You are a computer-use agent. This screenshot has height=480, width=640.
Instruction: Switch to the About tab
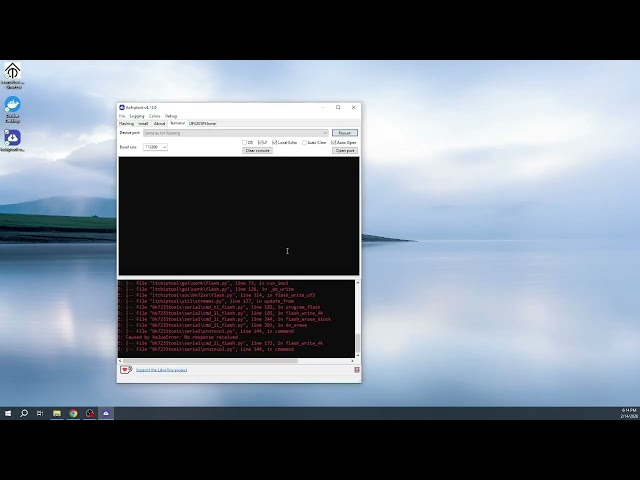(160, 123)
